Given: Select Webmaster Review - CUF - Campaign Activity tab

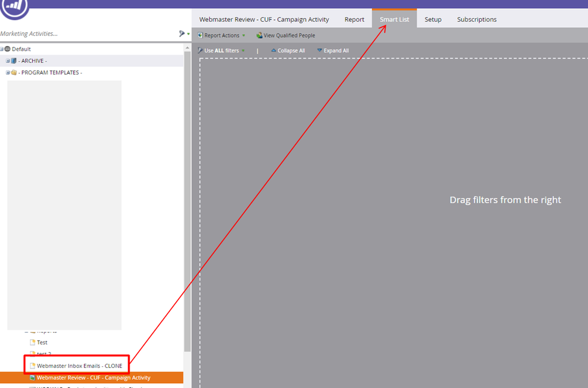Looking at the screenshot, I should (264, 19).
